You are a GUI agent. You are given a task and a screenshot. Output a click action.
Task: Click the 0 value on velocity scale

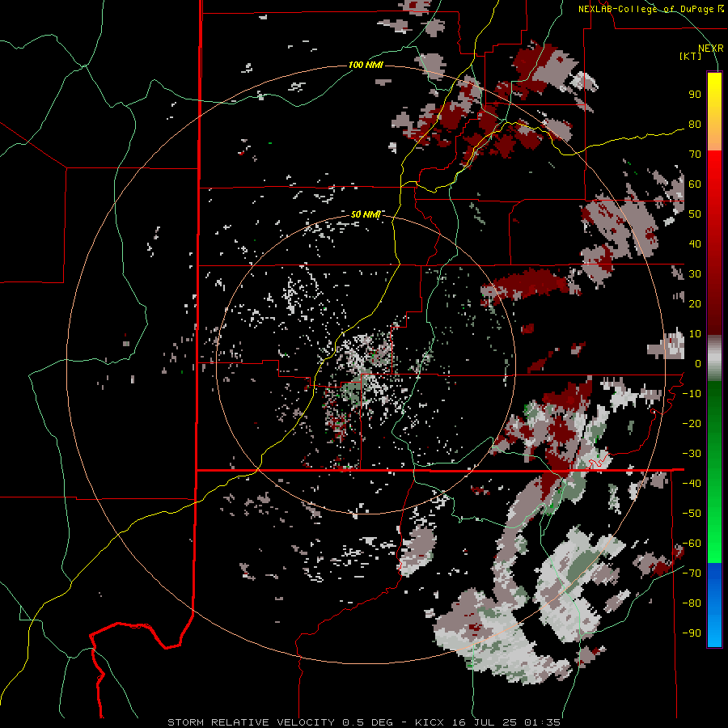tap(697, 364)
